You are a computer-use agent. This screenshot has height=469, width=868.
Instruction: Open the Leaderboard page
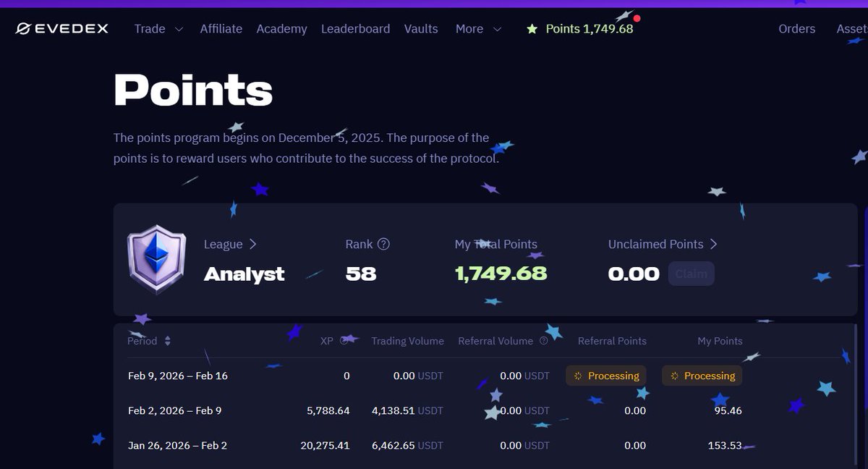[355, 29]
